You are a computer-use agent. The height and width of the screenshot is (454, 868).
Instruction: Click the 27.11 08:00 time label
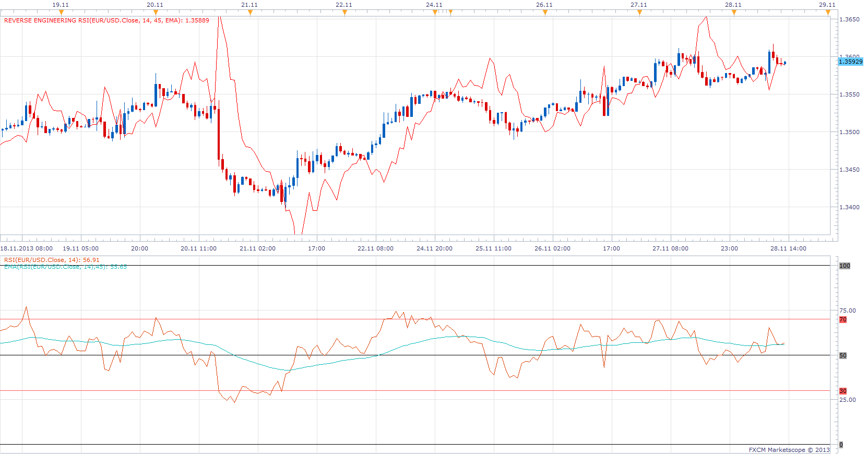tap(671, 248)
